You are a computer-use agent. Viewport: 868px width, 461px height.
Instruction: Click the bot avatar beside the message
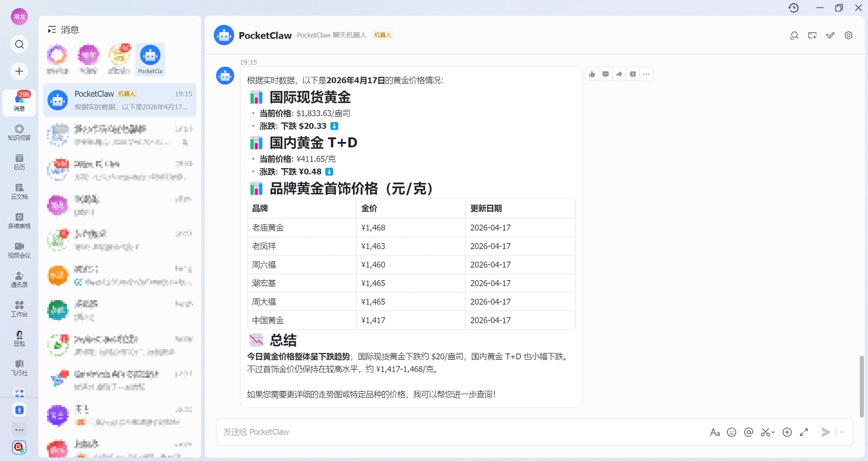point(225,76)
